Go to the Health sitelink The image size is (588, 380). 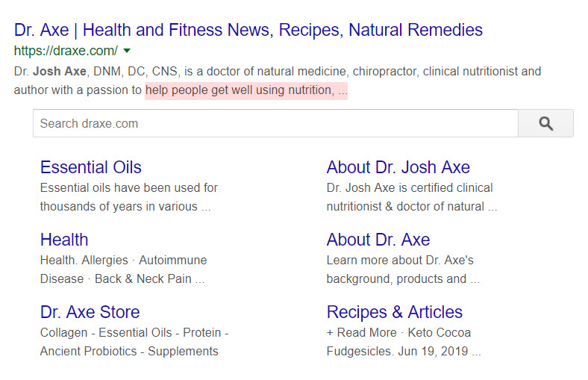pos(64,240)
